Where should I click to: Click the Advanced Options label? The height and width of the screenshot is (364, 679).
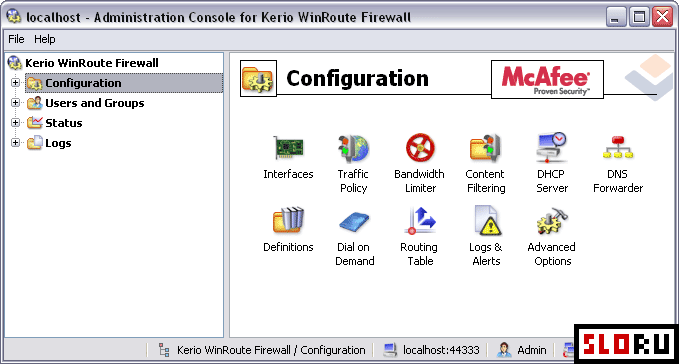pos(552,254)
